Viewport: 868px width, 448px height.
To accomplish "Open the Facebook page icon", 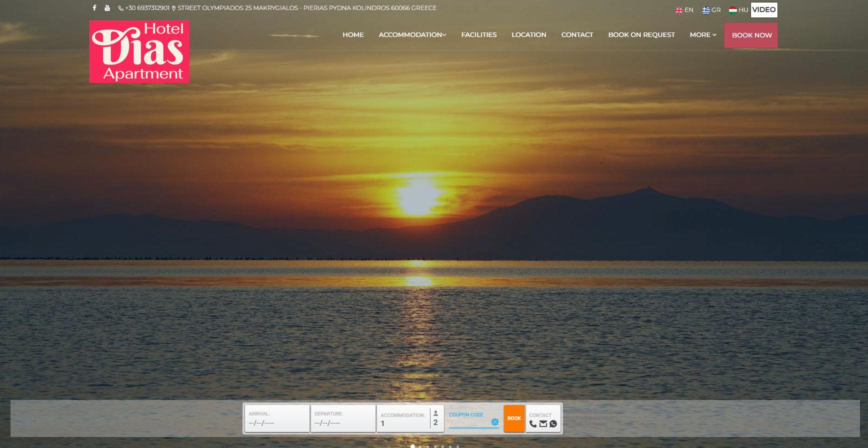I will pos(94,8).
